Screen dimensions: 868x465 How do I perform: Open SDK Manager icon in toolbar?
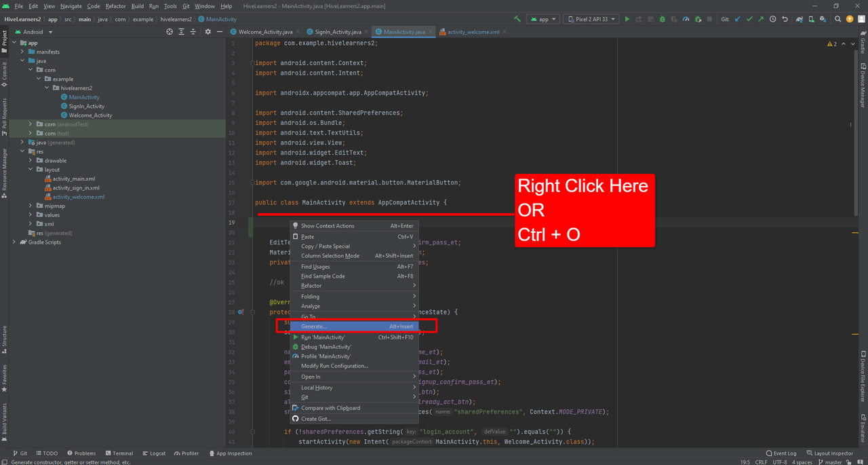(x=823, y=19)
